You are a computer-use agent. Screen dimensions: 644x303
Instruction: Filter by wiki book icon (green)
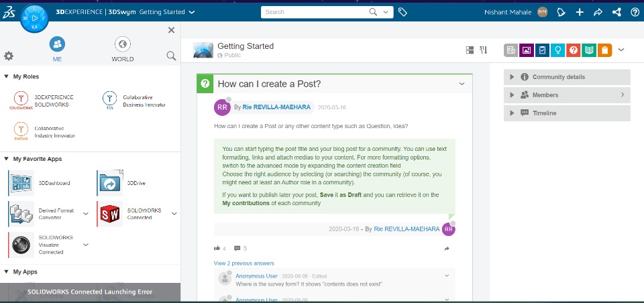click(589, 50)
